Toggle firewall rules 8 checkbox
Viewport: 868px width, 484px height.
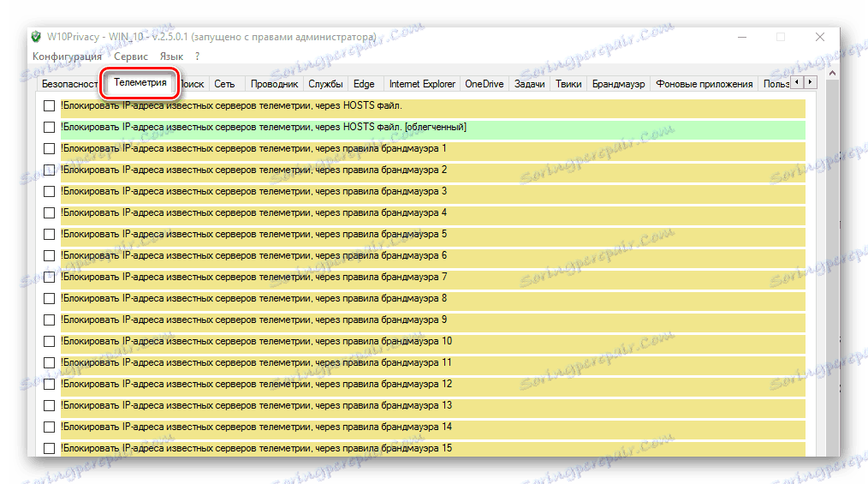coord(50,298)
